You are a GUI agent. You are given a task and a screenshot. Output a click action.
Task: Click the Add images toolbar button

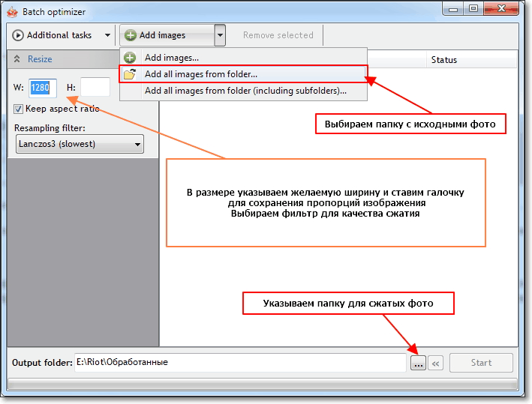[167, 35]
